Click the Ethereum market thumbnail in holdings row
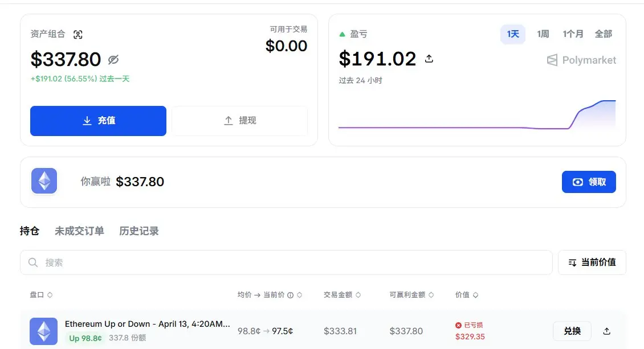 [x=44, y=331]
